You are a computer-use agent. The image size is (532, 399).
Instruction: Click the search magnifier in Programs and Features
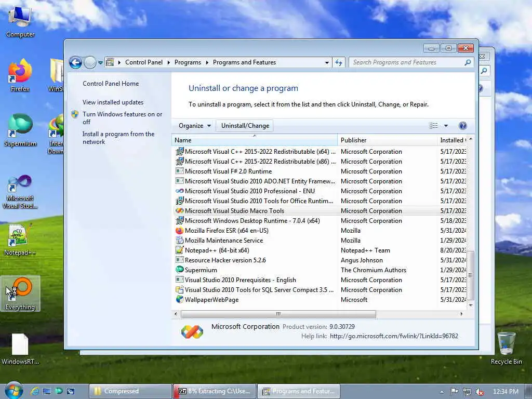pos(468,62)
